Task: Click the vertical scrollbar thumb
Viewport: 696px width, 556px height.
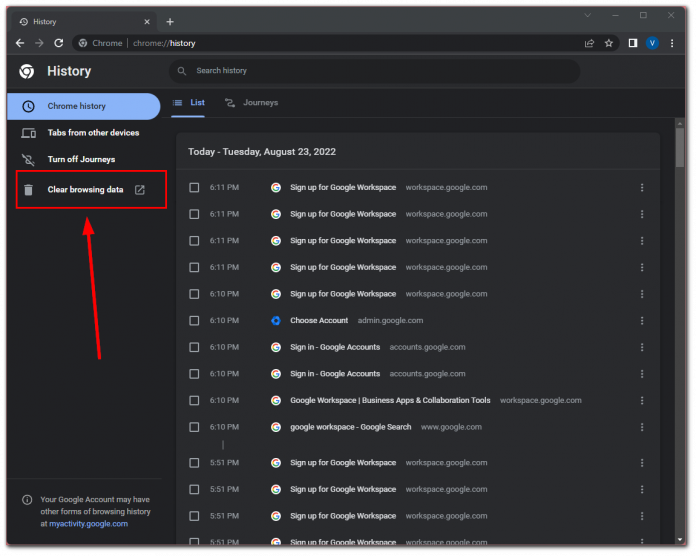Action: 680,148
